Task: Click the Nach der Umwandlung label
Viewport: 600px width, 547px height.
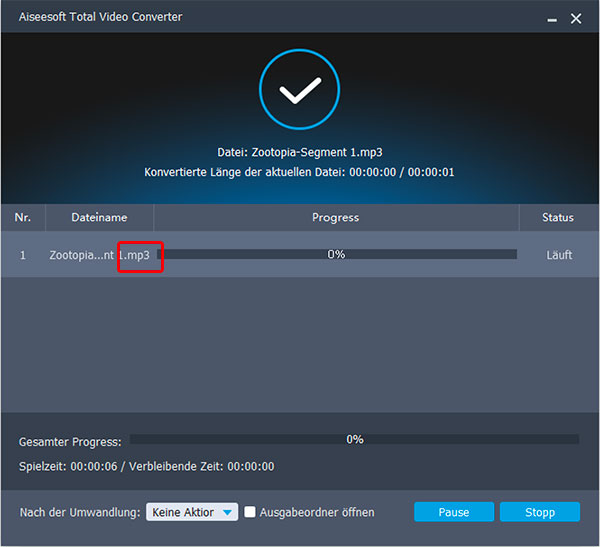Action: coord(80,512)
